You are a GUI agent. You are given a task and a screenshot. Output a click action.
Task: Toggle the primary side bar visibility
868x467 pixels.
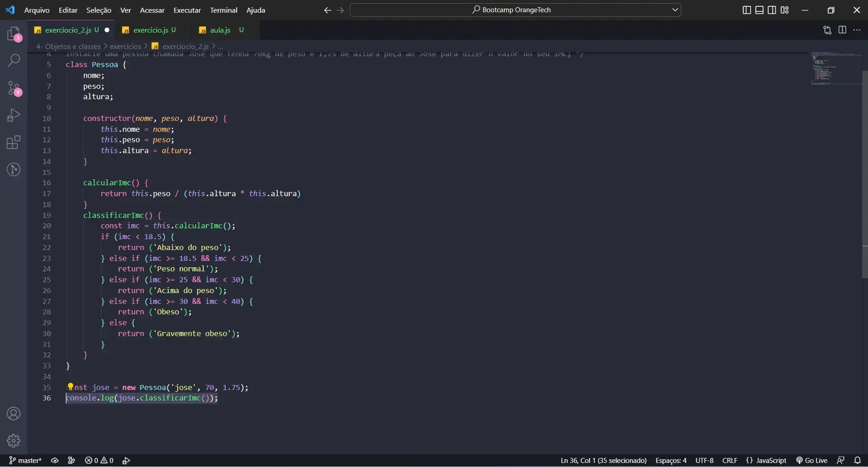pos(747,10)
